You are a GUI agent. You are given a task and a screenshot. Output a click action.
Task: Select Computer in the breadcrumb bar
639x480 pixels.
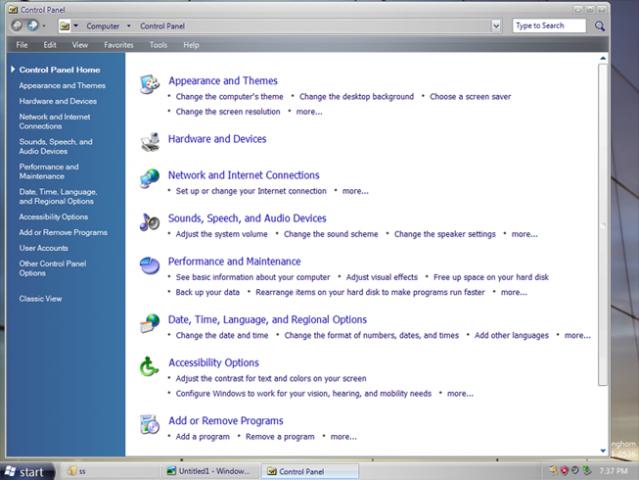103,26
